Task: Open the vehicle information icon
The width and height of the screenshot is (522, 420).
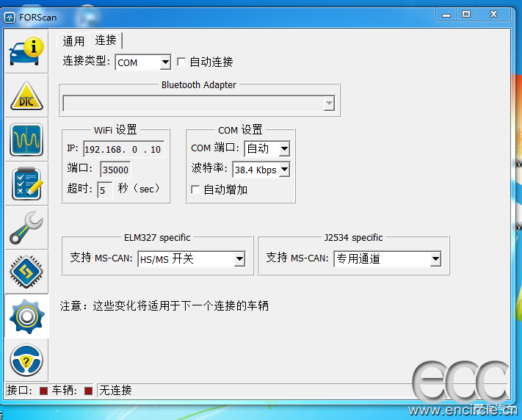Action: tap(26, 51)
